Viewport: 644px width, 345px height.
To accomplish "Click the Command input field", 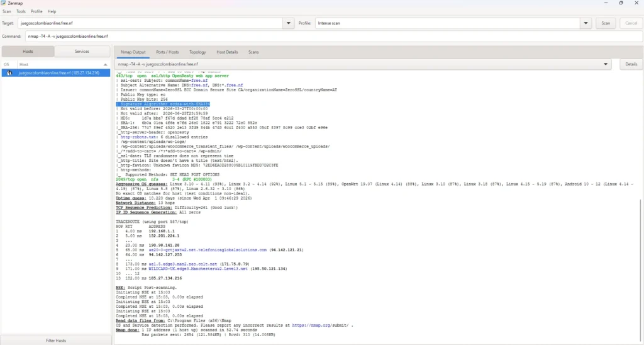I will pyautogui.click(x=333, y=36).
